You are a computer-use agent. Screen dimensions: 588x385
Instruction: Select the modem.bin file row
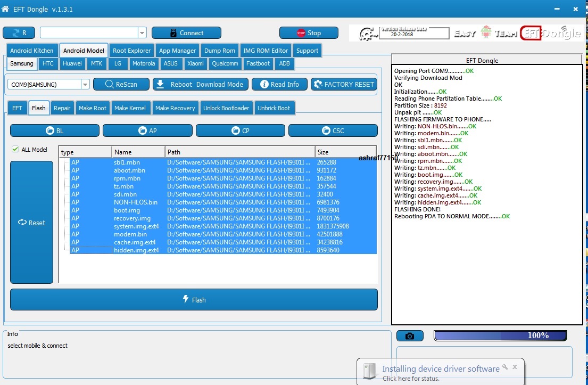[223, 234]
